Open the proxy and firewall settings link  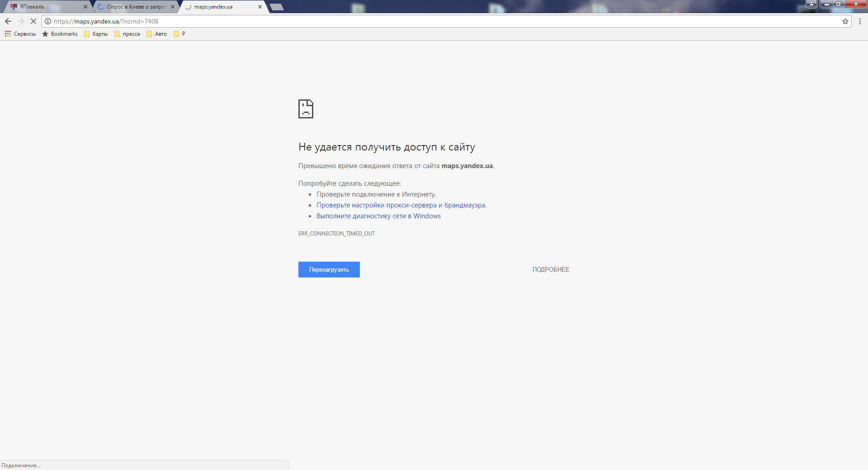click(401, 205)
